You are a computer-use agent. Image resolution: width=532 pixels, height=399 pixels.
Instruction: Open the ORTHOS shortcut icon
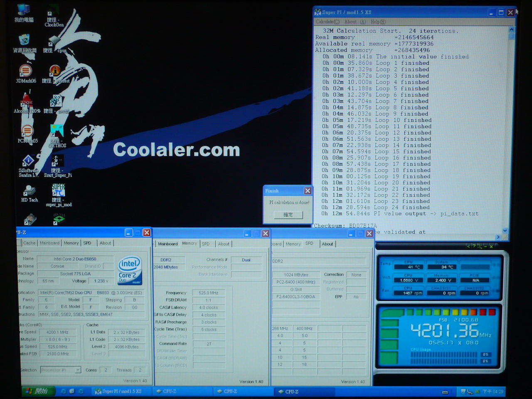(57, 136)
